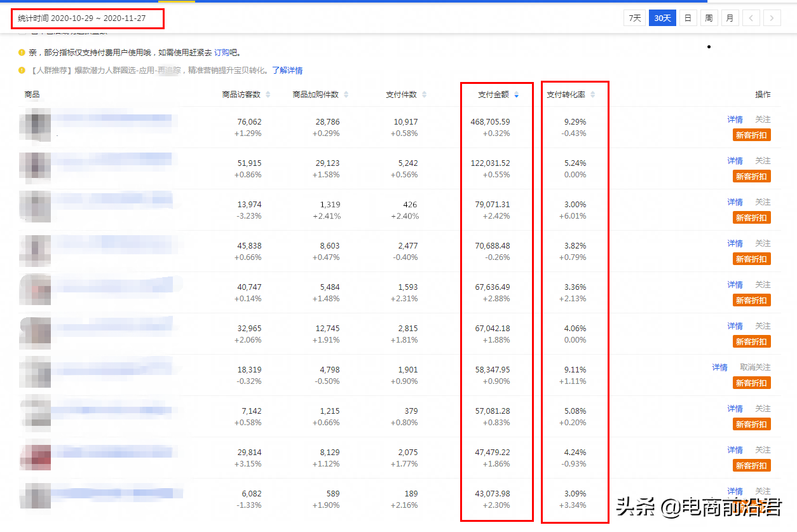Viewport: 797px width, 532px height.
Task: Click yellow notice icon before 人群推荐
Action: tap(22, 71)
